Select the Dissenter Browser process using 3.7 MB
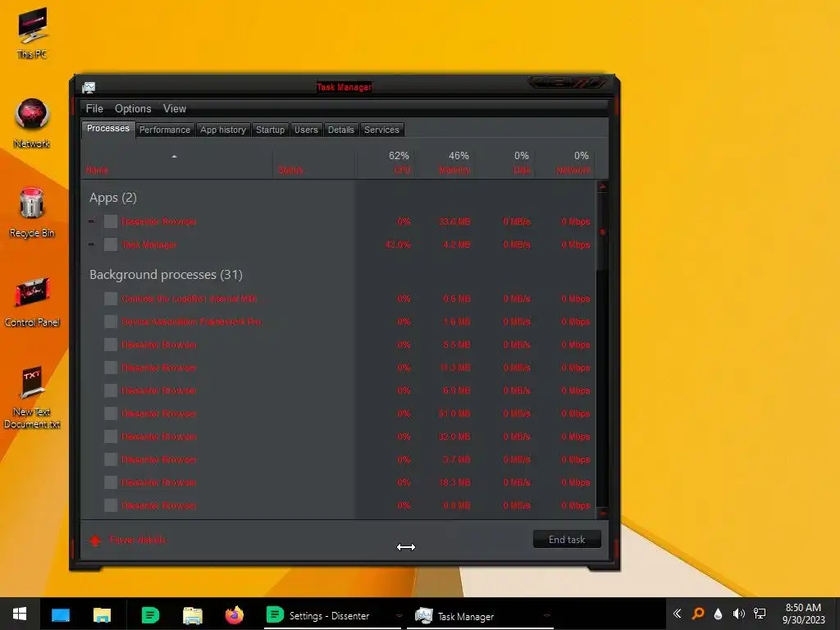Screen dimensions: 840x630 [x=158, y=459]
